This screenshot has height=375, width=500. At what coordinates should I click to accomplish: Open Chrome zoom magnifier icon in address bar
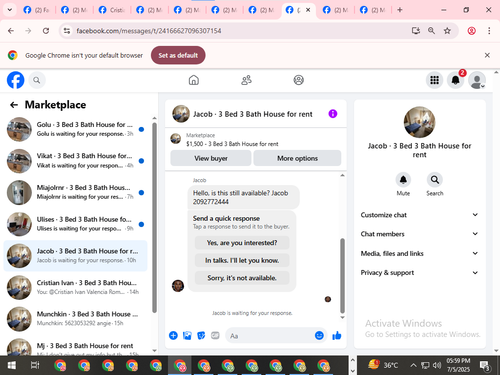pos(431,31)
